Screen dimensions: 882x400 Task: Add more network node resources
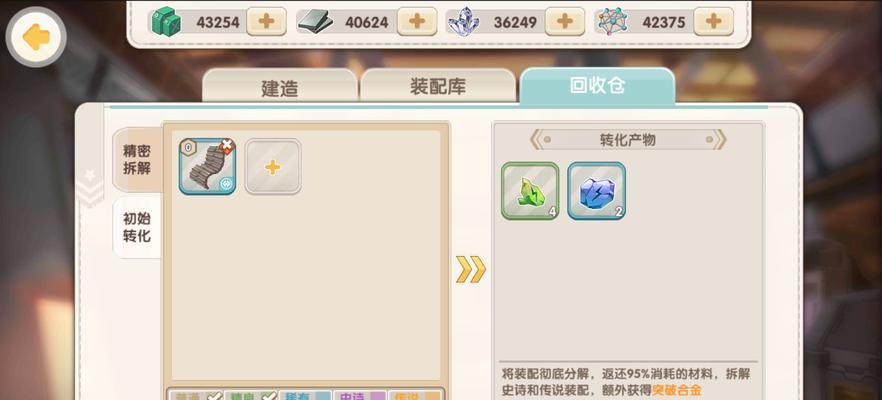pos(713,21)
